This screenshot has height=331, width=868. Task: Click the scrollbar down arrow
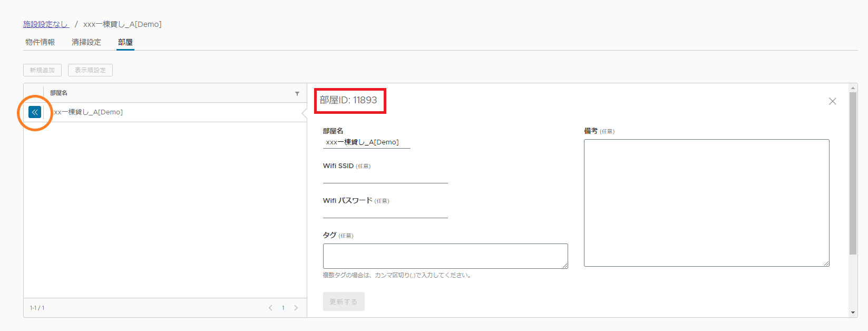pos(853,313)
